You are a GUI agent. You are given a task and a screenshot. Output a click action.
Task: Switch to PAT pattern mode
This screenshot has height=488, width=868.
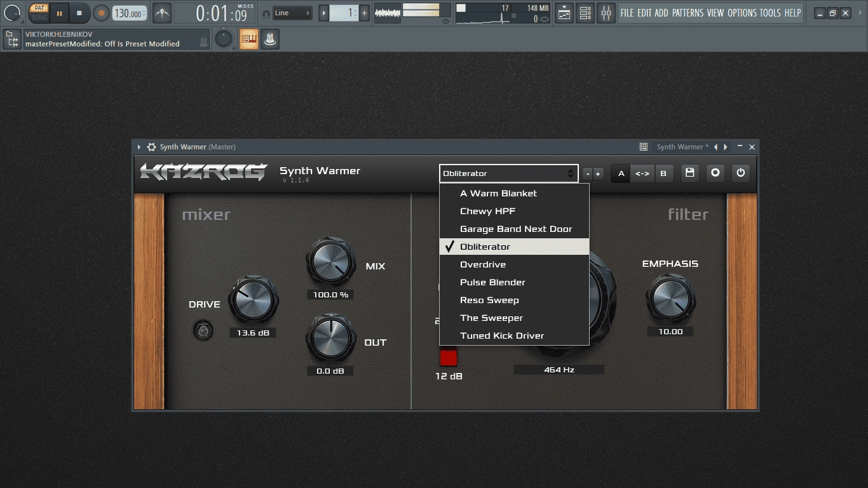39,8
